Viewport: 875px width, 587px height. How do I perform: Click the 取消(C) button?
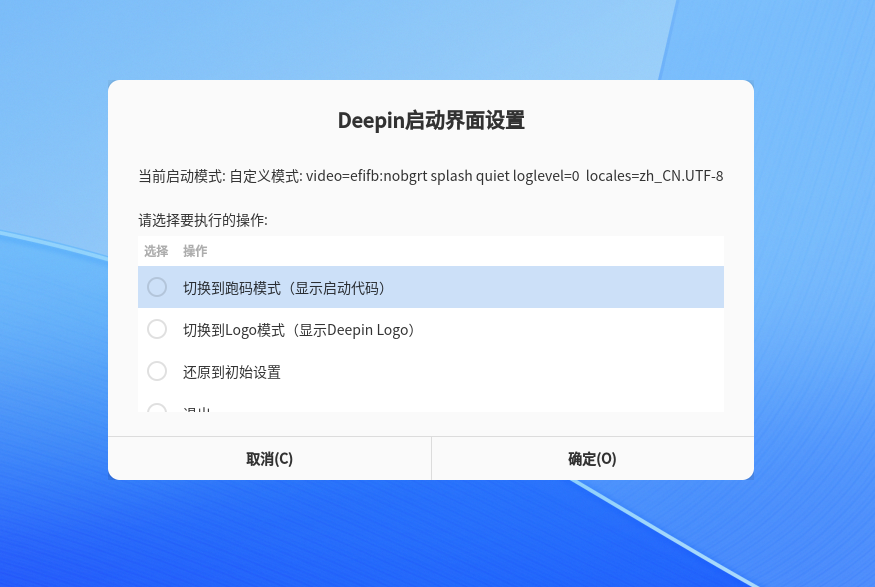(270, 459)
